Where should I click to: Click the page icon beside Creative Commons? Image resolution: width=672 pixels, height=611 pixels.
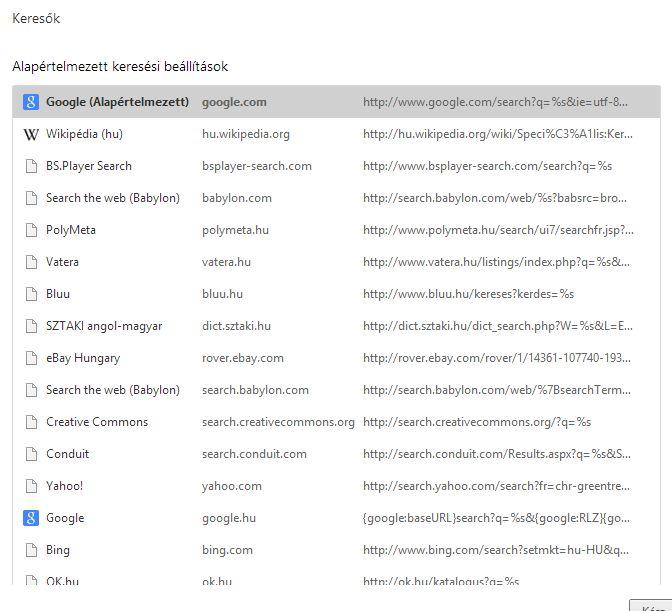[x=31, y=422]
